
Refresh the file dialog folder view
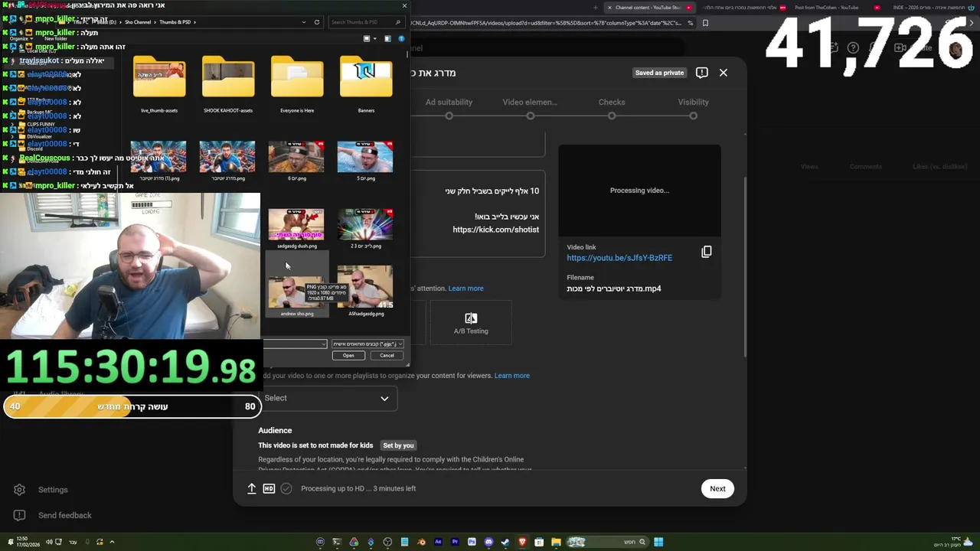pyautogui.click(x=317, y=22)
